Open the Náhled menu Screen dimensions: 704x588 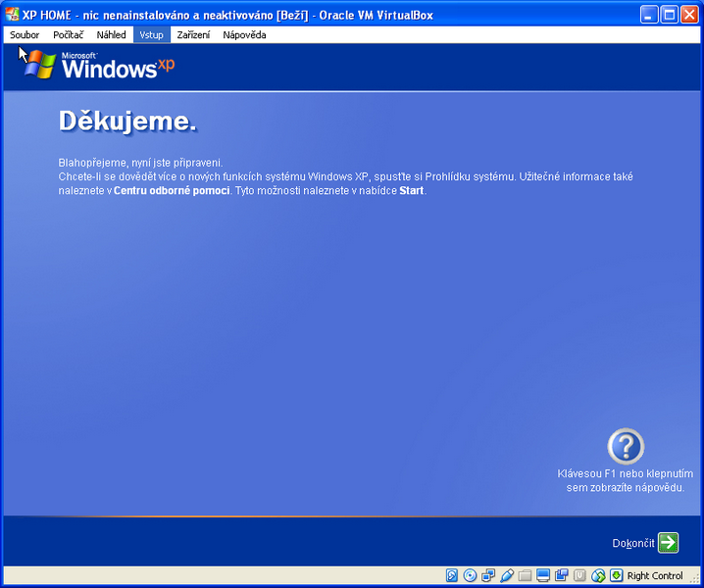pos(112,35)
